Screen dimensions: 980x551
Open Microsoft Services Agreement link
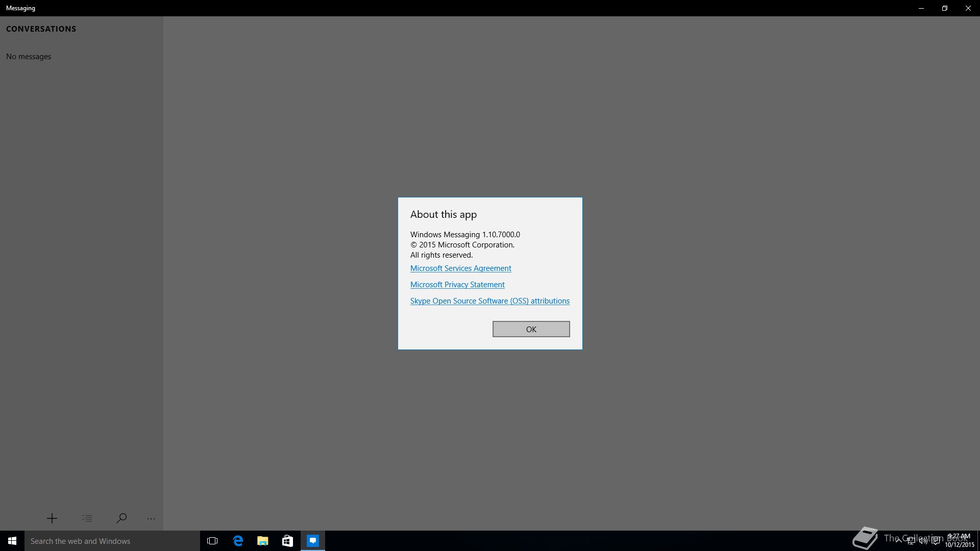coord(460,268)
